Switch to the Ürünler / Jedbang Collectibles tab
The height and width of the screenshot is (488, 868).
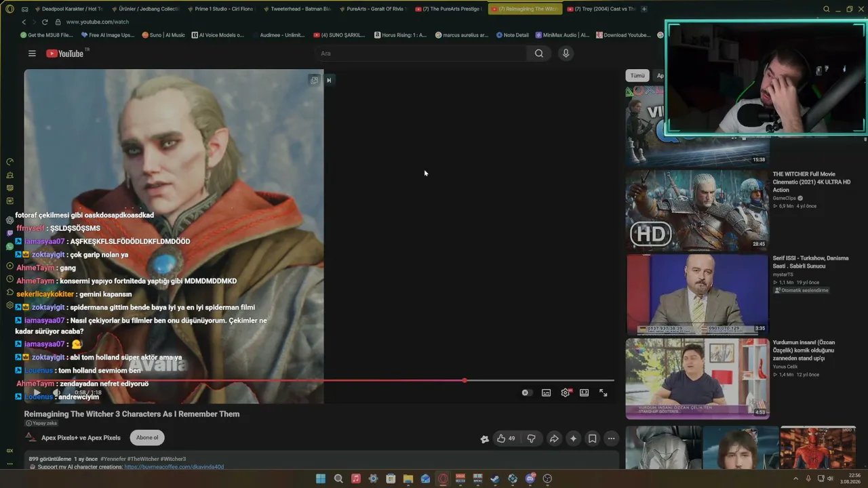click(x=146, y=9)
